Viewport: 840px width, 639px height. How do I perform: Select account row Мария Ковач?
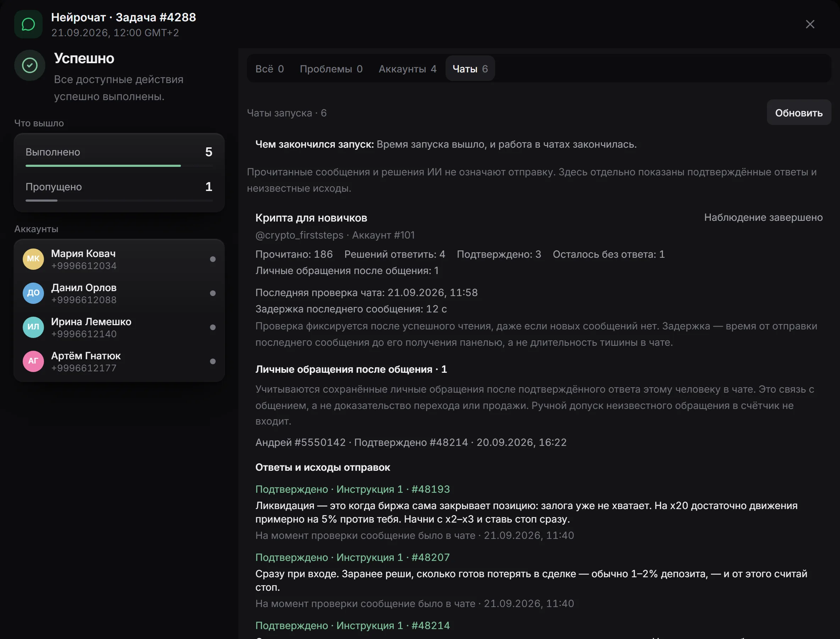tap(119, 259)
